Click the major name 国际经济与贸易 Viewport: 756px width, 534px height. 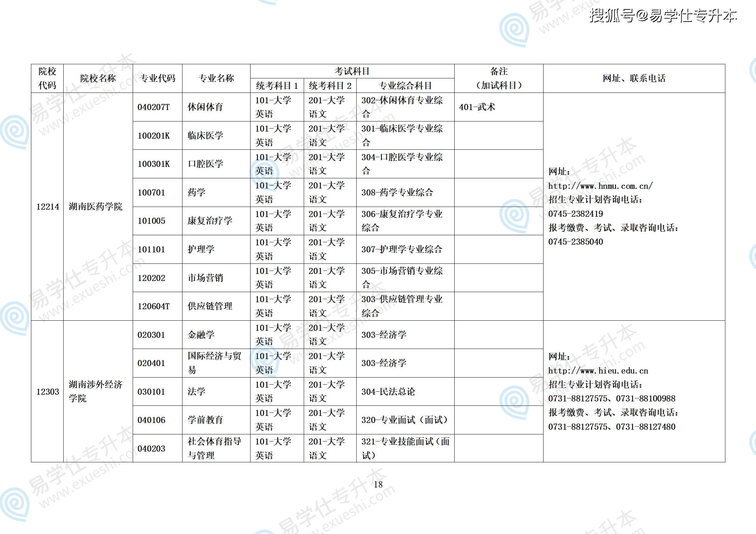point(215,363)
